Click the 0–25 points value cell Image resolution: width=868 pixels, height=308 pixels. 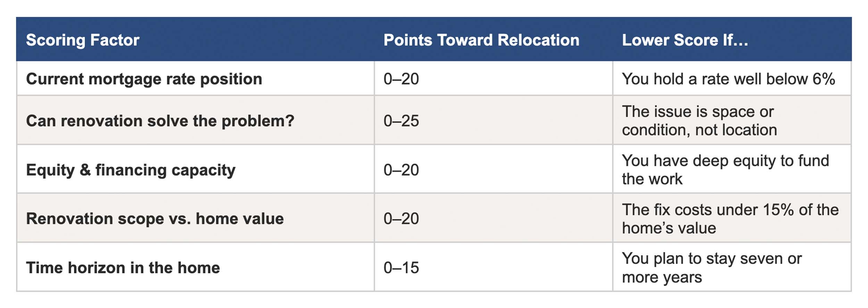401,121
